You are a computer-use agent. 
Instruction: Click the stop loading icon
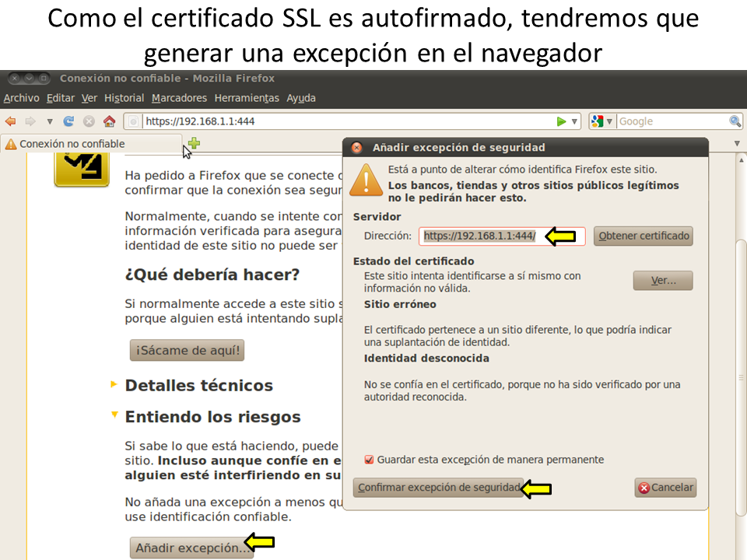coord(89,121)
